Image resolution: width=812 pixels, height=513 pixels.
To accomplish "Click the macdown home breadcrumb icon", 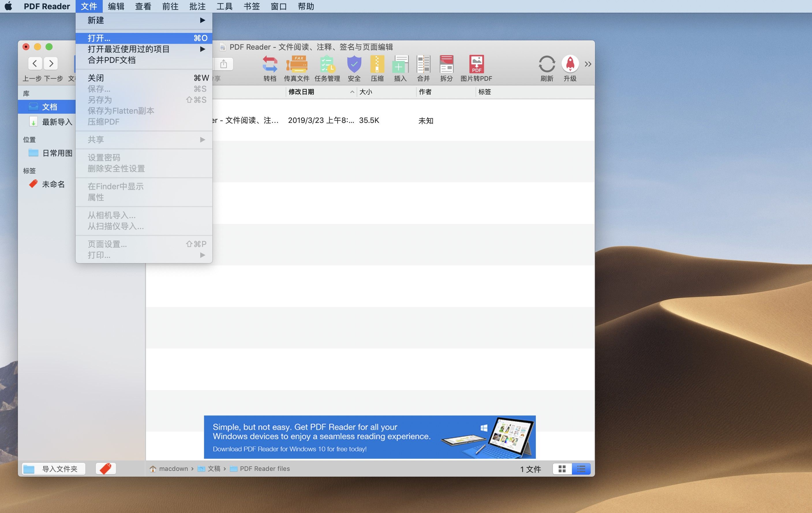I will tap(153, 469).
